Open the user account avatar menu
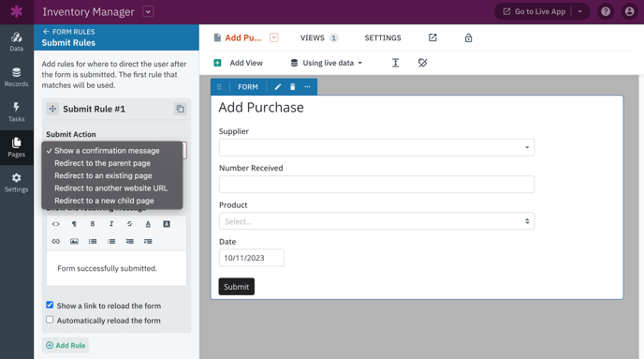 click(629, 11)
